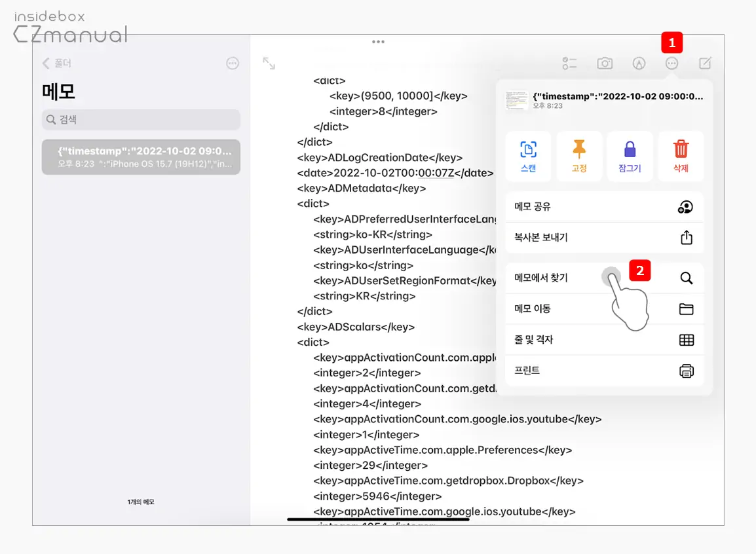Open the checklist formatting tool
Image resolution: width=756 pixels, height=554 pixels.
pos(569,63)
